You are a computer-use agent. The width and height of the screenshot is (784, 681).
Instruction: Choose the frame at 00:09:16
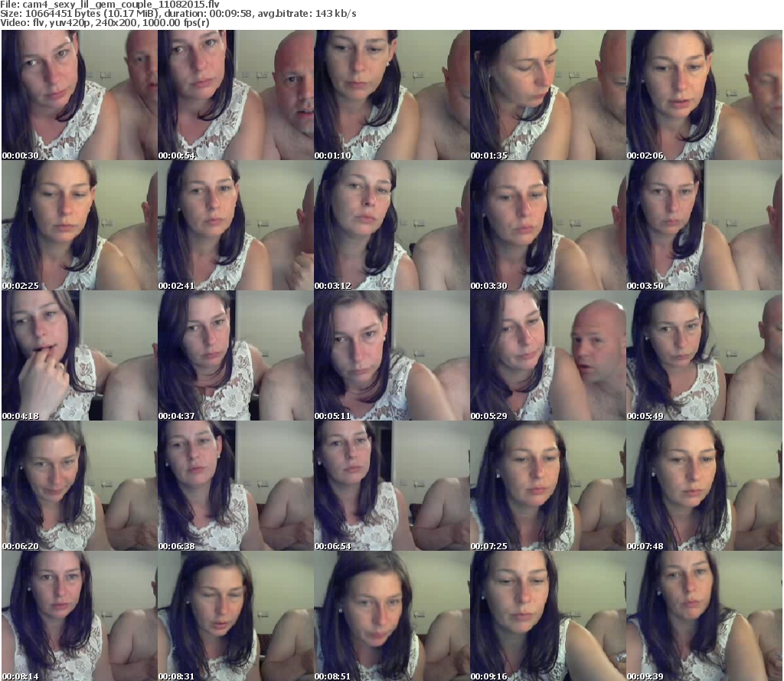tap(548, 616)
